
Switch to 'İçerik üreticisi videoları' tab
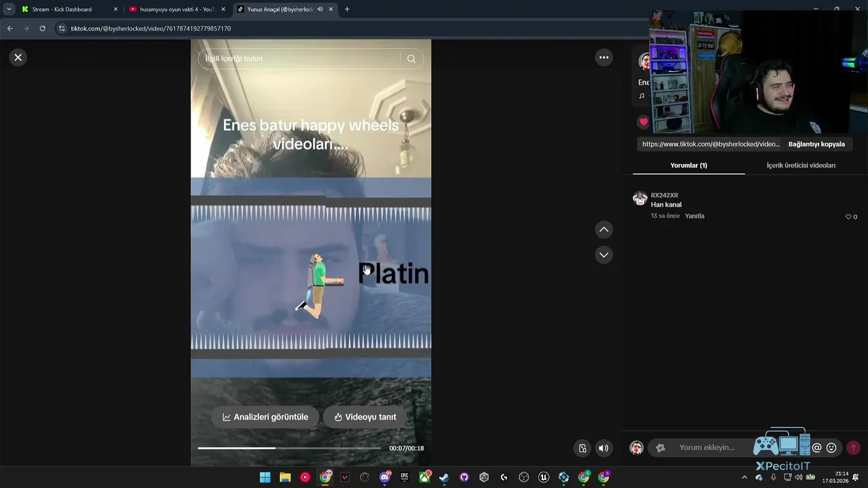[801, 165]
